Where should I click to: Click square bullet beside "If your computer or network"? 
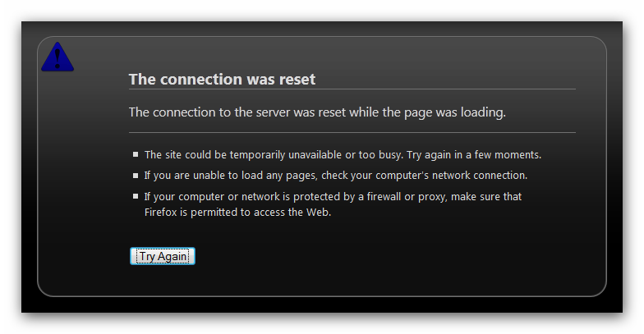[x=136, y=196]
